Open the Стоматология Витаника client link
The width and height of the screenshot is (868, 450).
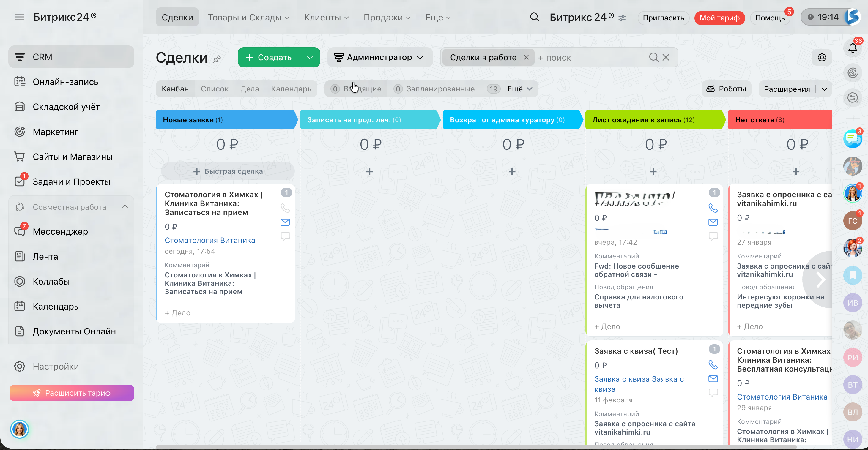pos(209,240)
